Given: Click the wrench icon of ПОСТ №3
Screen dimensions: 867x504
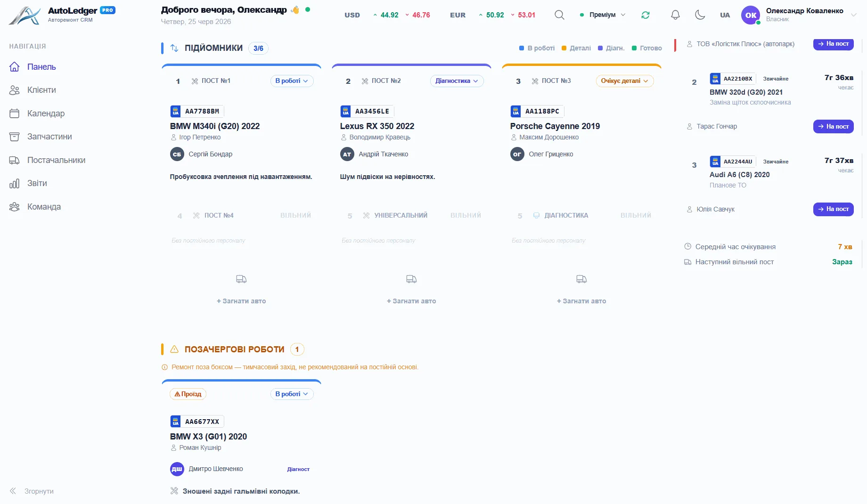Looking at the screenshot, I should click(x=535, y=81).
